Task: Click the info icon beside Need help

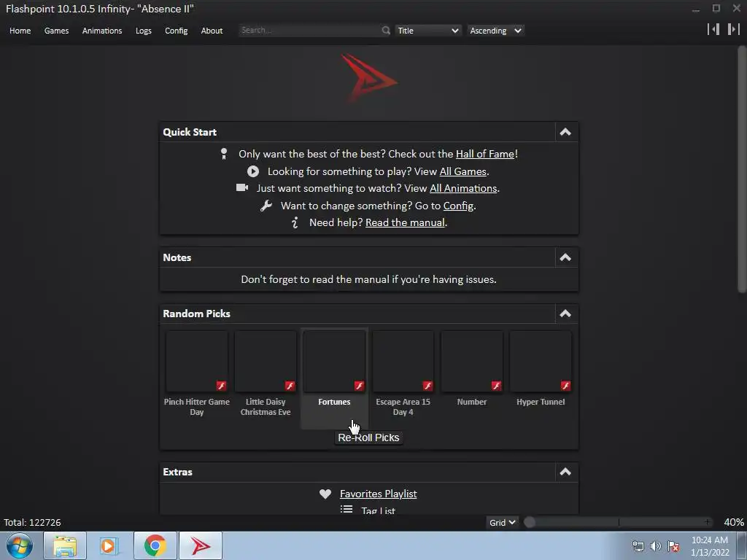Action: 295,222
